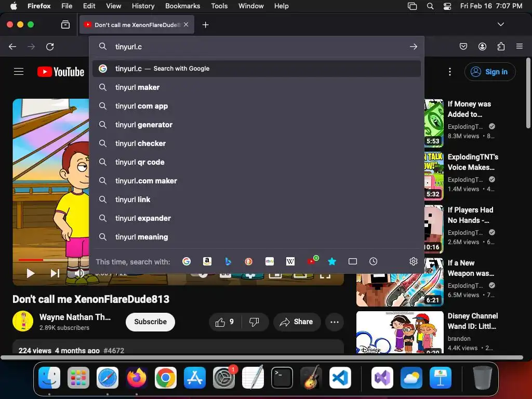Viewport: 532px width, 399px height.
Task: Subscribe to Wayne Nathan channel
Action: (150, 322)
